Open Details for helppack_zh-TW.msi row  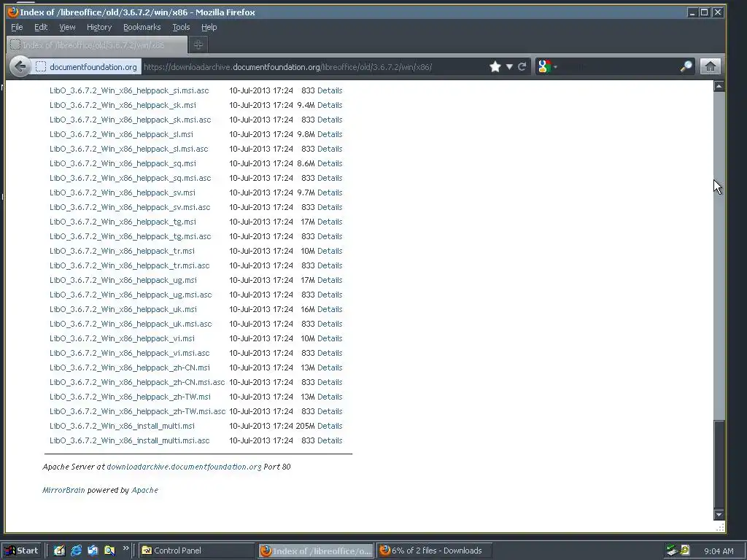click(330, 397)
